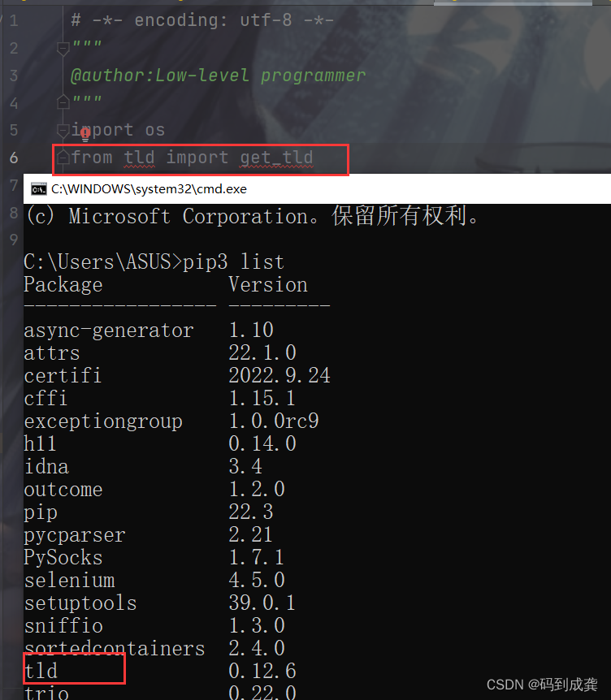Click the 'outcome' package name
Screen dimensions: 611x700
tap(63, 490)
